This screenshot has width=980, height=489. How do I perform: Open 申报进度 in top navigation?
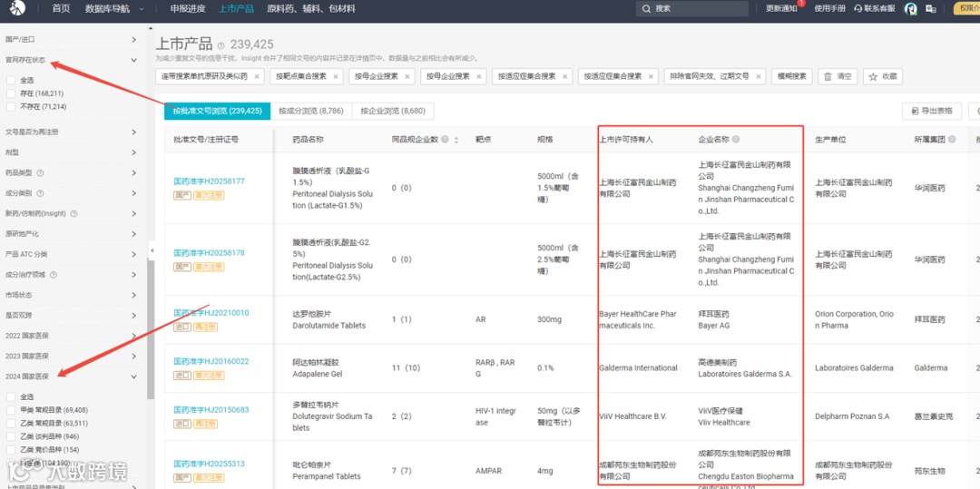coord(188,9)
